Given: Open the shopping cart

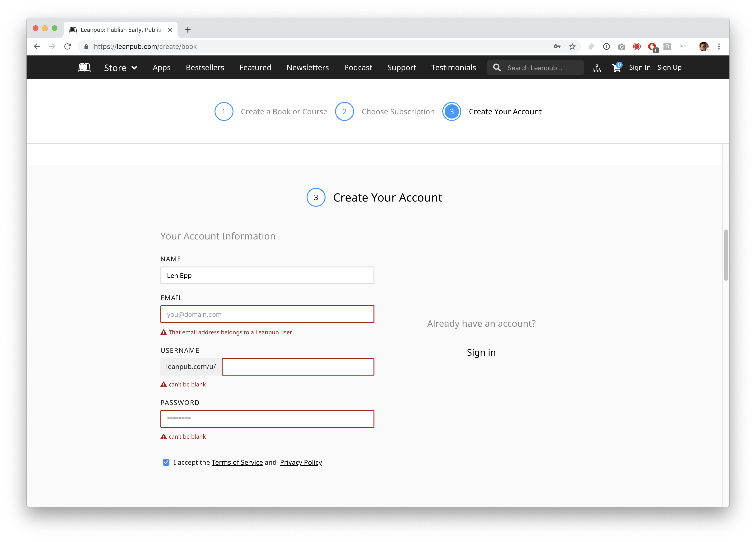Looking at the screenshot, I should [617, 68].
